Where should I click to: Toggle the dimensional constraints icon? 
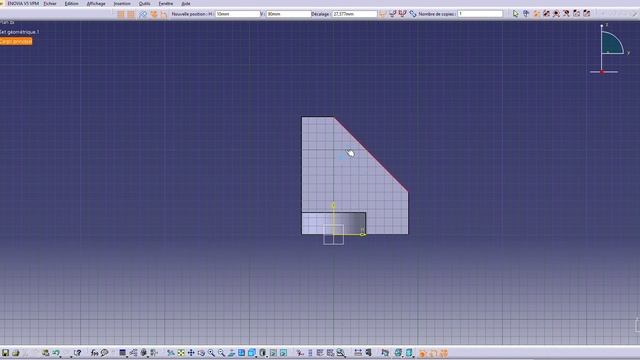[x=164, y=14]
